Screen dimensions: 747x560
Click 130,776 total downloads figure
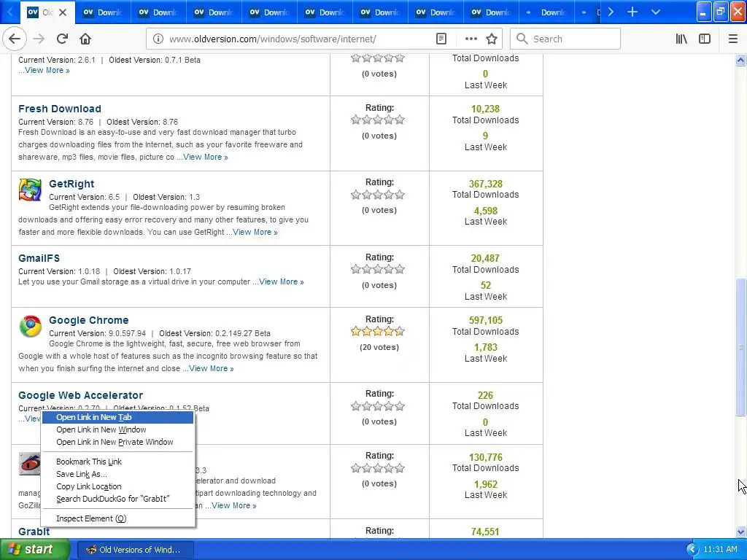pos(485,457)
